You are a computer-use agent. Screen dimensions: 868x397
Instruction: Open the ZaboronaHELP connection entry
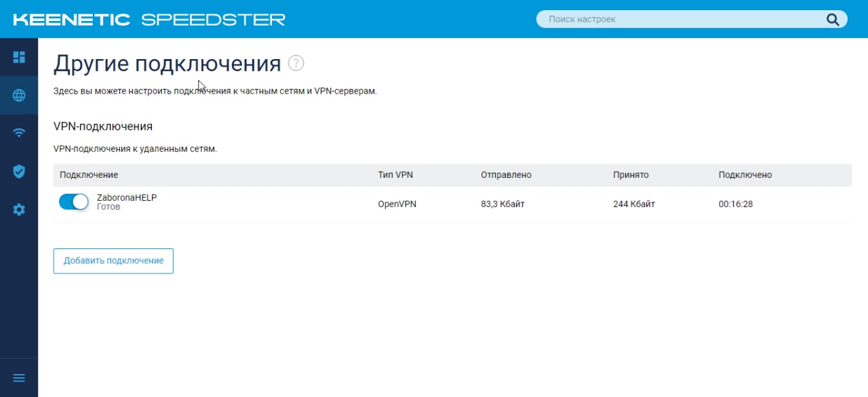pos(127,197)
